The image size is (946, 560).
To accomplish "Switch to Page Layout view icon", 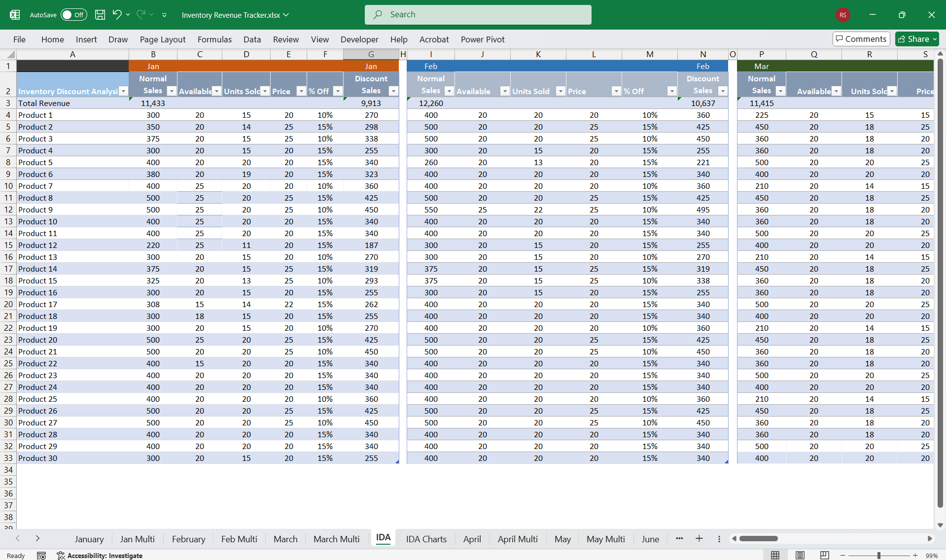I will [x=800, y=555].
